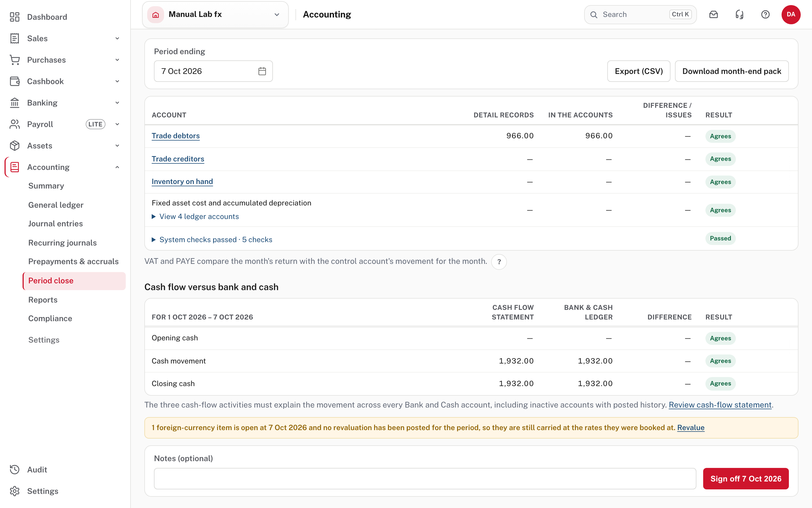Expand System checks passed details
The image size is (812, 508).
coord(212,240)
